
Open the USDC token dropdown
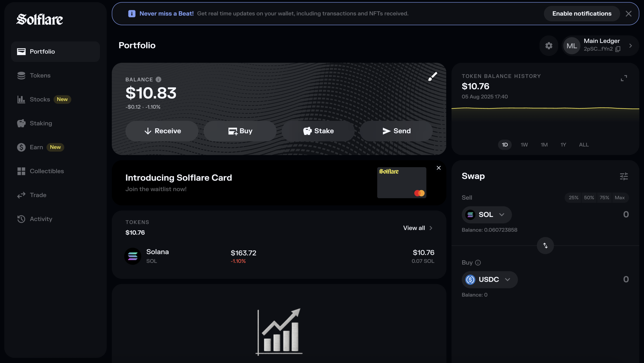click(489, 280)
